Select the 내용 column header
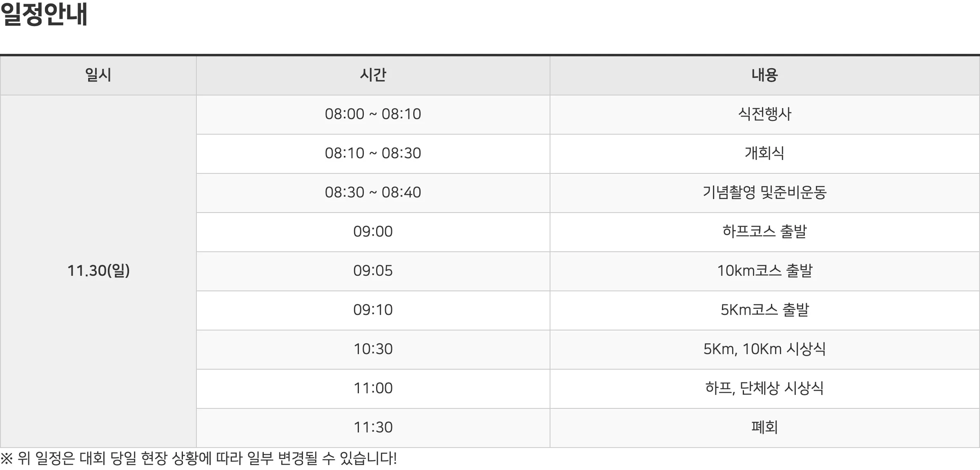This screenshot has width=980, height=470. pos(764,75)
